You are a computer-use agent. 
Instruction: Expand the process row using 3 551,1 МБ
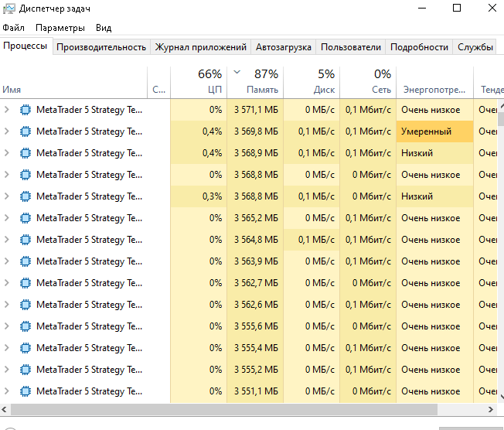pyautogui.click(x=6, y=391)
